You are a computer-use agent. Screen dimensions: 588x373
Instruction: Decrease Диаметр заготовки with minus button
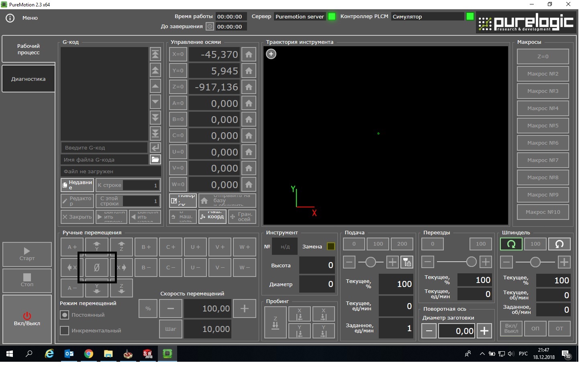[429, 331]
